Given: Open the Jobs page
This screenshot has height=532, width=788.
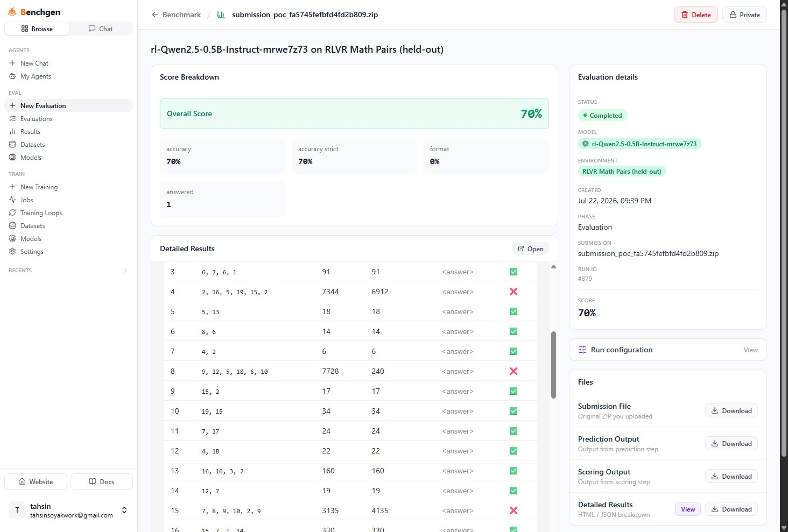Looking at the screenshot, I should click(68, 200).
